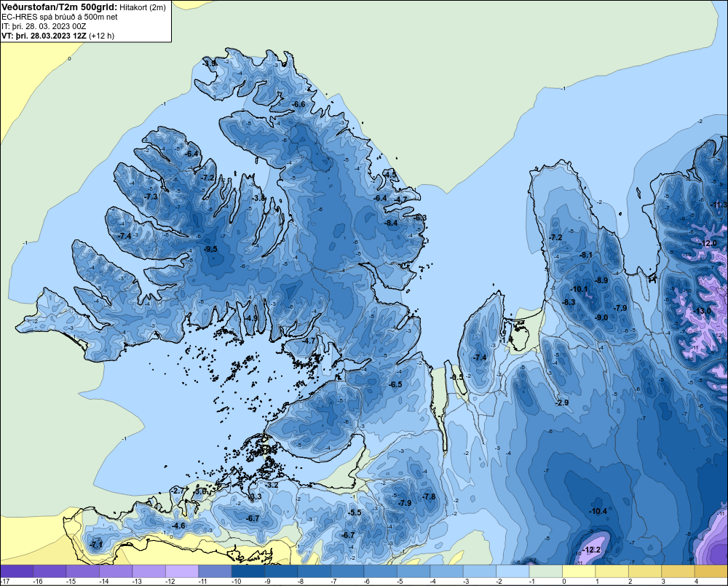Click the -2.7 temperature label
Screen dimensions: 728x586
[178, 491]
